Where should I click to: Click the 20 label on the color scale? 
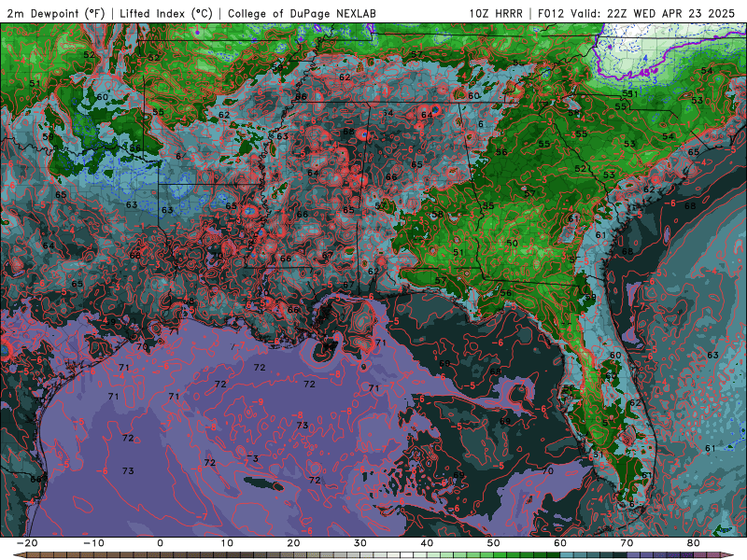point(293,543)
